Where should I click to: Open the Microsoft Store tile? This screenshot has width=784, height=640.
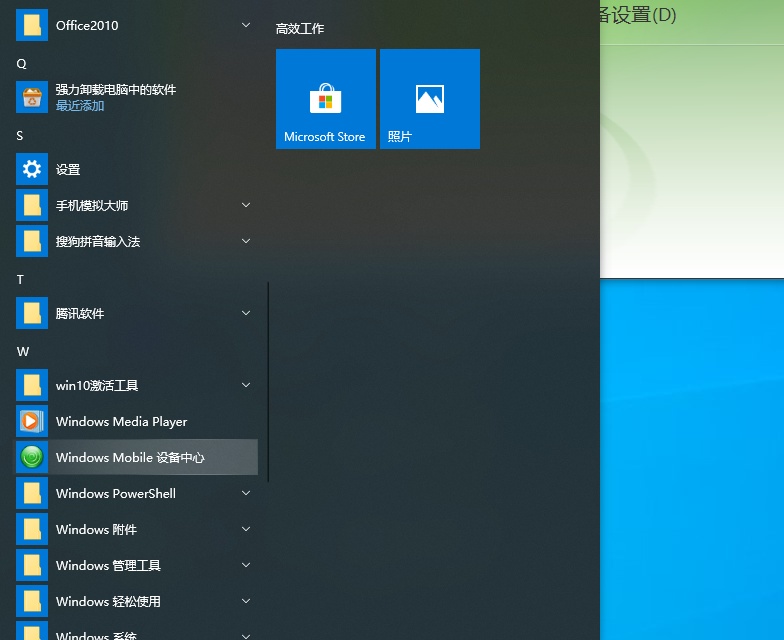[325, 99]
